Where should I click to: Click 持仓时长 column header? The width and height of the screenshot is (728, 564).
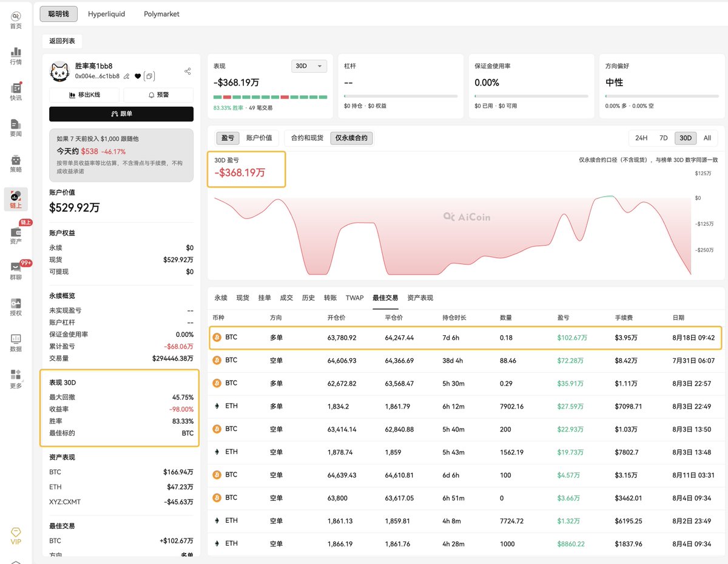click(456, 318)
